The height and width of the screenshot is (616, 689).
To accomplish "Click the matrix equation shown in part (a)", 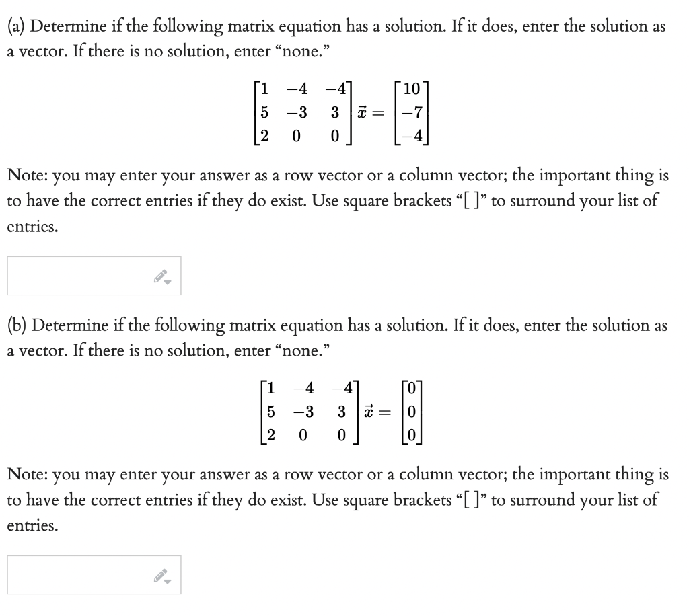I will [x=343, y=113].
